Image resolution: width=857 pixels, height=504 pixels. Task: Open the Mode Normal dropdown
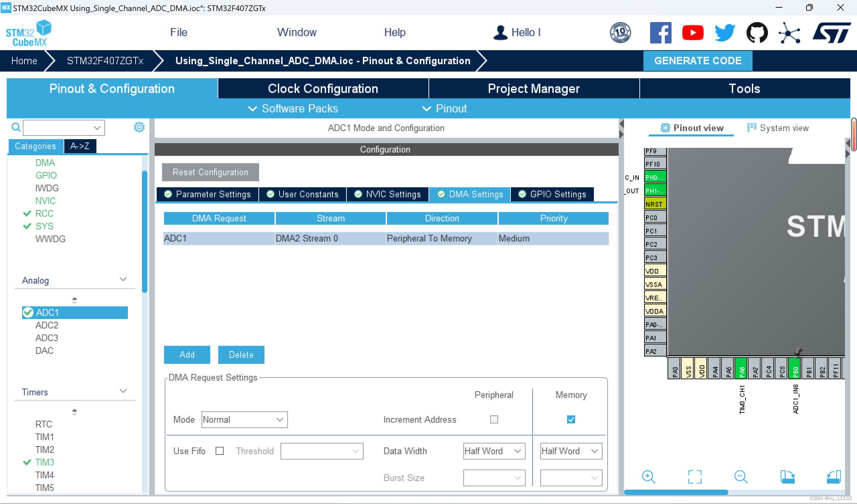244,420
